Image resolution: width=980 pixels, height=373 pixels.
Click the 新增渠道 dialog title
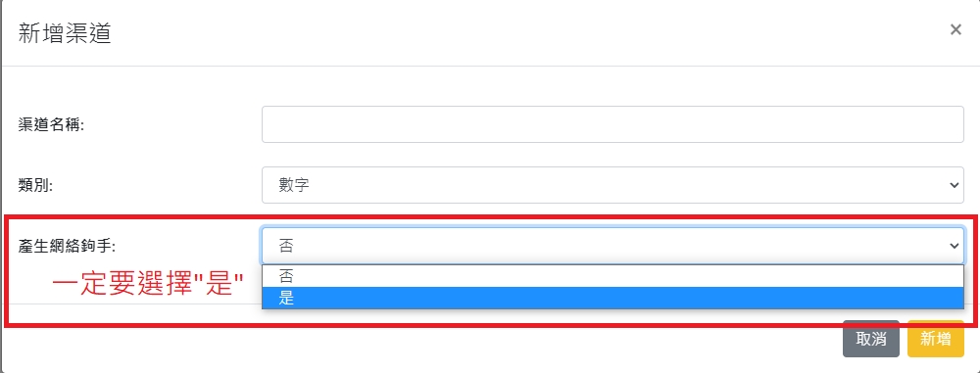(x=65, y=32)
